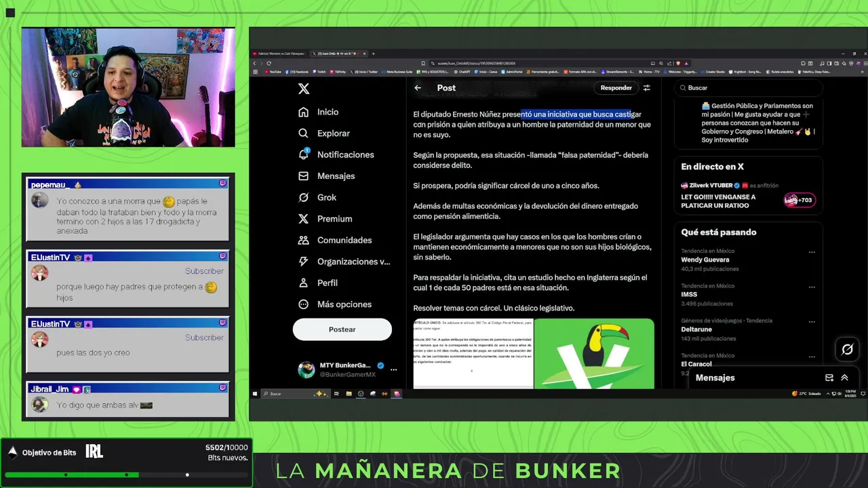
Task: Open the Deltarune trend
Action: tap(698, 329)
